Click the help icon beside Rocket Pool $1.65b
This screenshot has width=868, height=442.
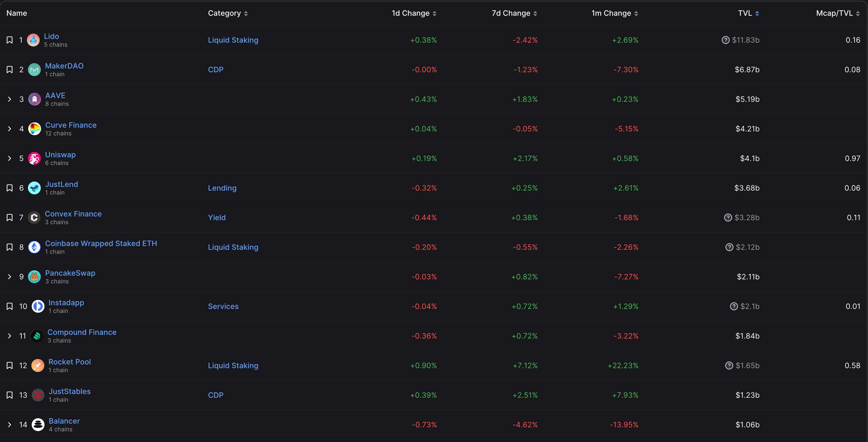pos(729,365)
